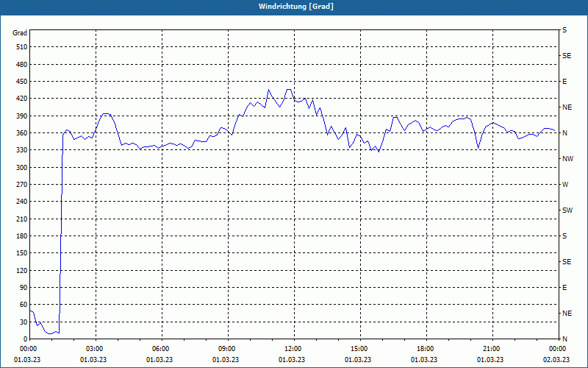Select the 120 degree axis label
588x368 pixels.
click(x=22, y=270)
